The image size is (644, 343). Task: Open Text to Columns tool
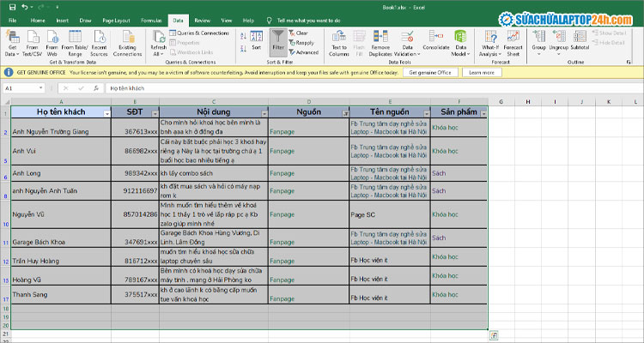[338, 39]
